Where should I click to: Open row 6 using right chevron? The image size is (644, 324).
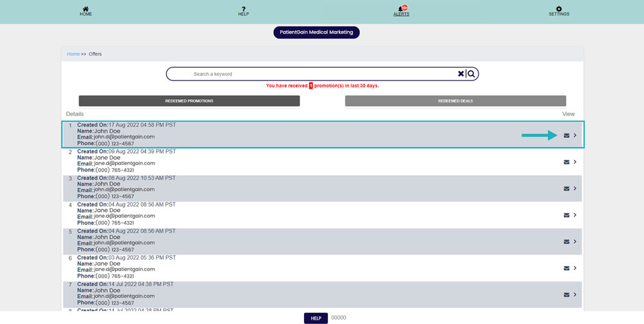click(575, 268)
